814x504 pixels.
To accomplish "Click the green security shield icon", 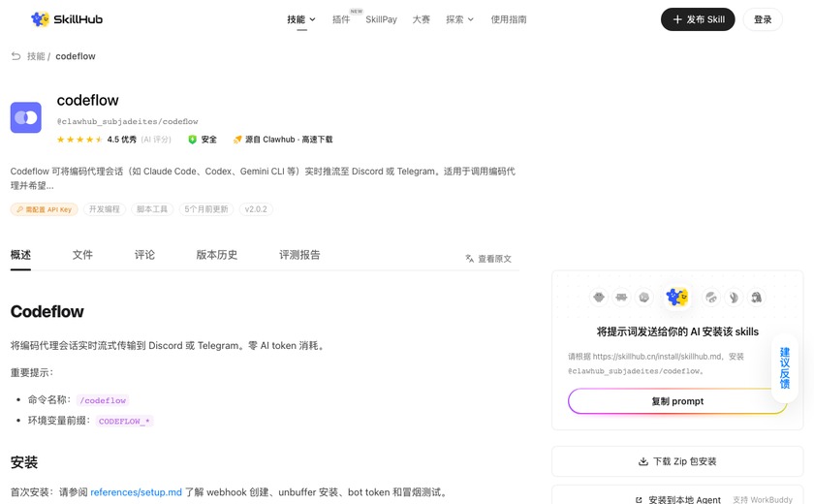I will 192,140.
